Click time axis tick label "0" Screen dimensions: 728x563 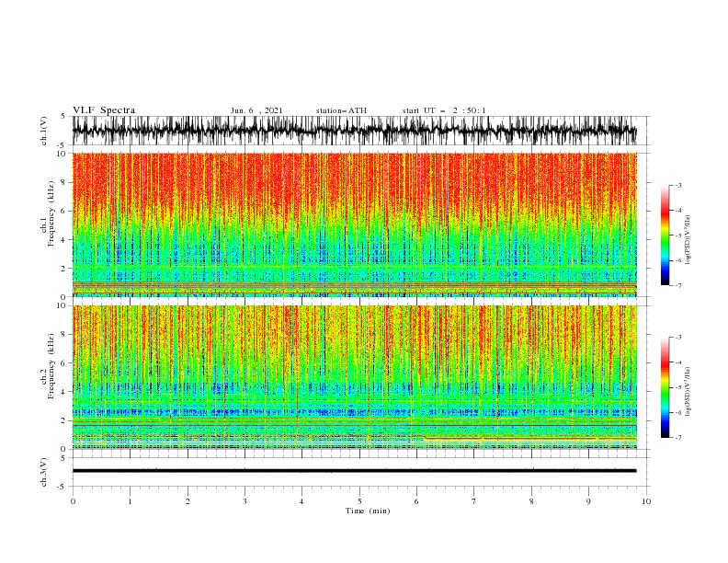(73, 501)
